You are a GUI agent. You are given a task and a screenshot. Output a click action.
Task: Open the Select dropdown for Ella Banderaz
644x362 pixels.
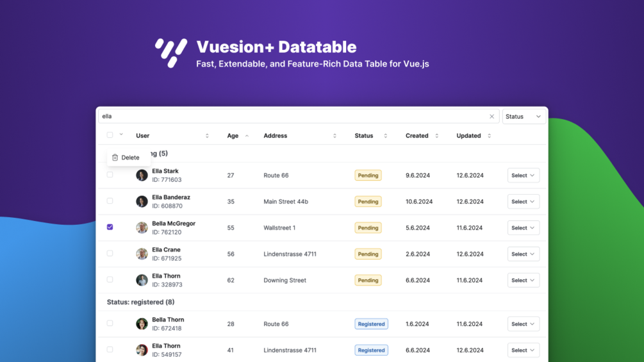pyautogui.click(x=523, y=202)
